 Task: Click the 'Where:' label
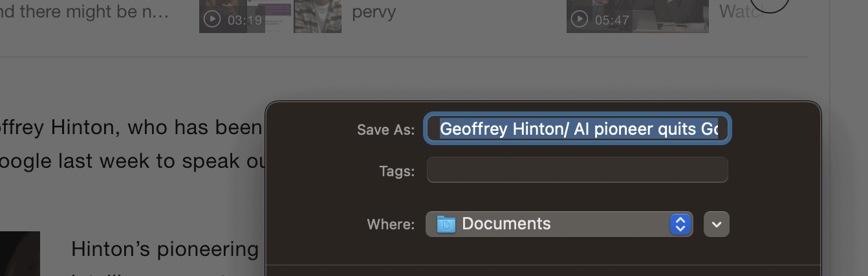(391, 225)
